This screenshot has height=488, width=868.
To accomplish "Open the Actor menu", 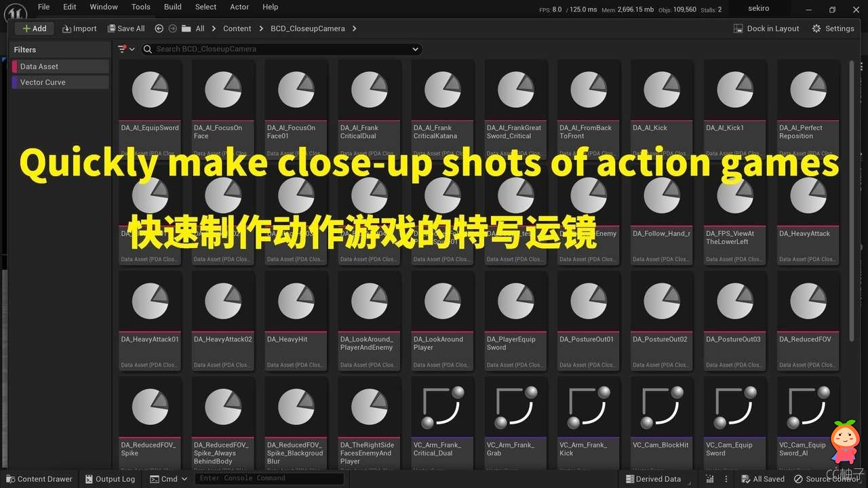I will (x=239, y=7).
